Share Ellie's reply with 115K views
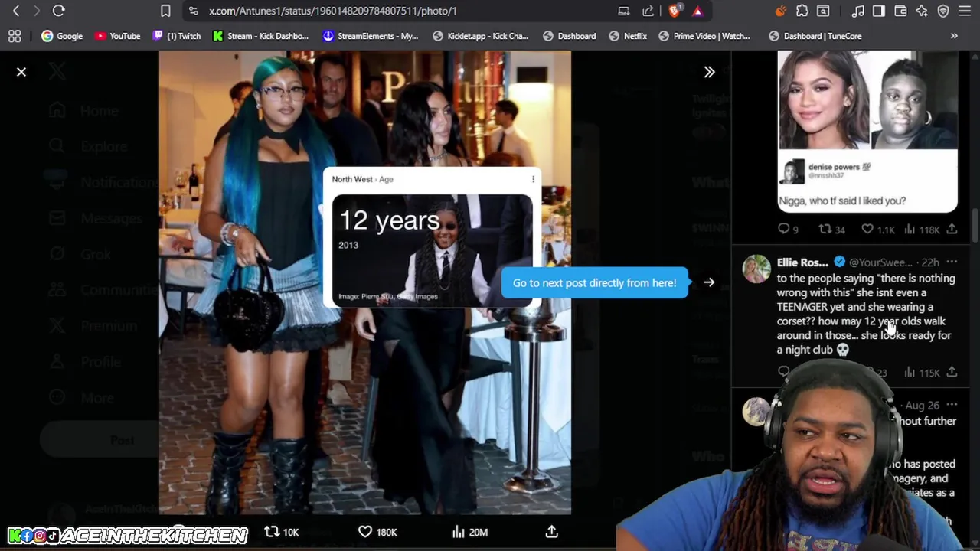Screen dimensions: 980x551 (x=952, y=372)
